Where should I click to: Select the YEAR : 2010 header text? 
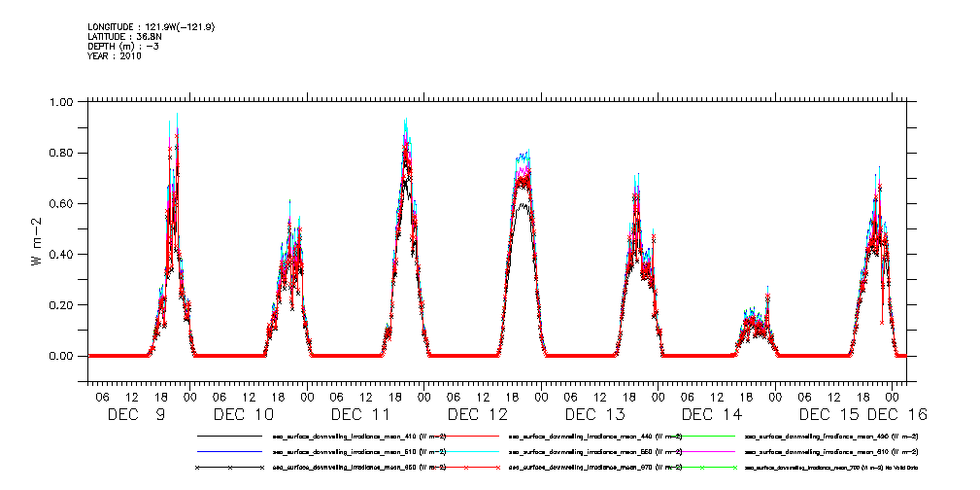click(115, 55)
